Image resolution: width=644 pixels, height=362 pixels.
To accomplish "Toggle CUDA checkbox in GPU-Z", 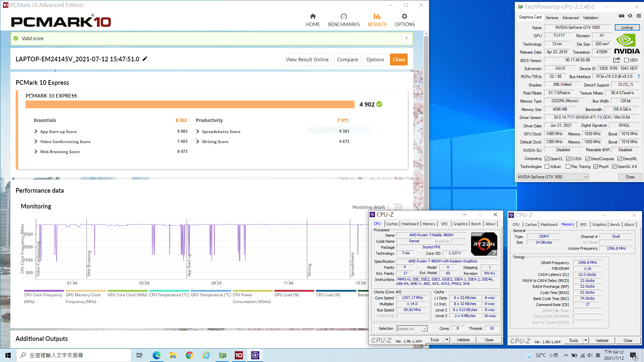I will (x=568, y=159).
